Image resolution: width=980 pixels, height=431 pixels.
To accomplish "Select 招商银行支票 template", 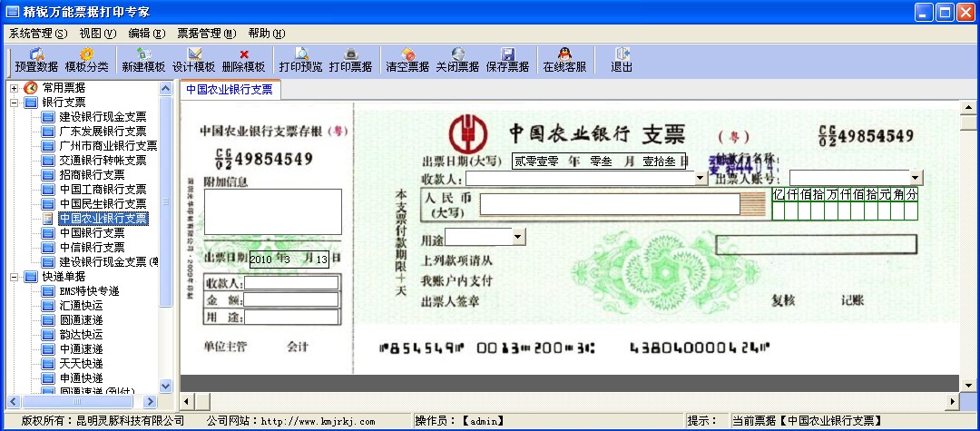I will (92, 174).
